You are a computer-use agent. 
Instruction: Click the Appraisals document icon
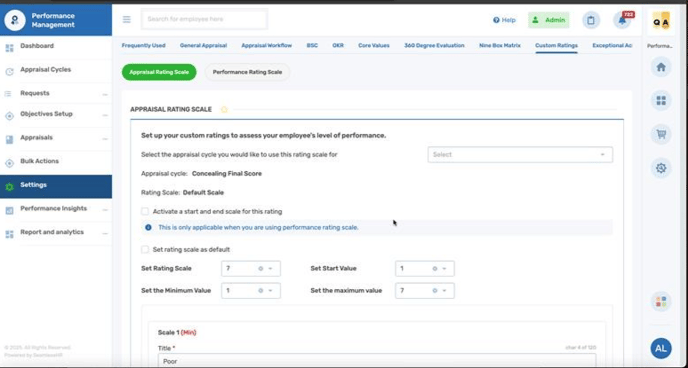[x=9, y=140]
